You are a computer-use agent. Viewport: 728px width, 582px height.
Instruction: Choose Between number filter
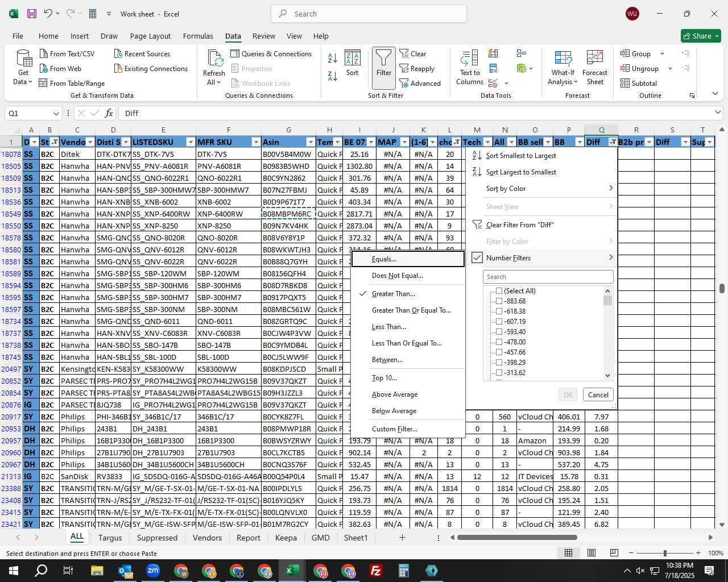(x=408, y=360)
